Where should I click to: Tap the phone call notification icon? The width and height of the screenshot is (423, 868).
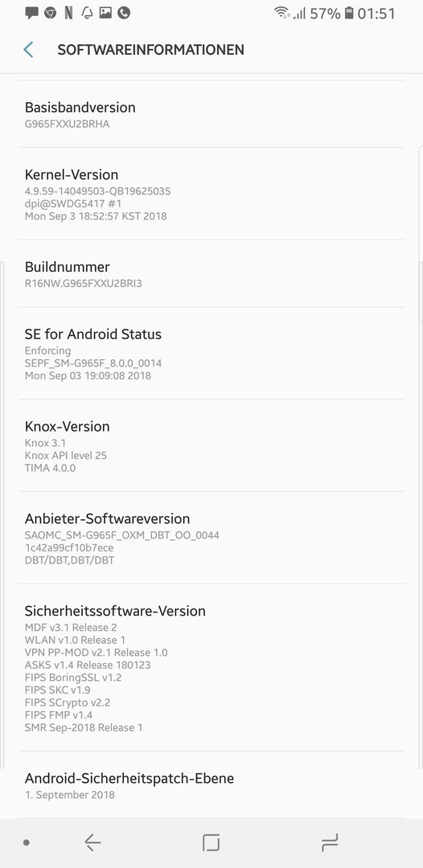124,13
